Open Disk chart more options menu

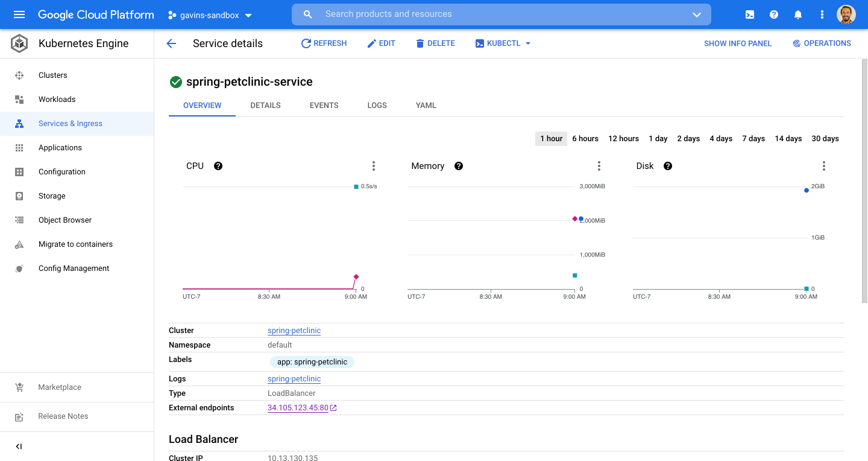[x=823, y=166]
